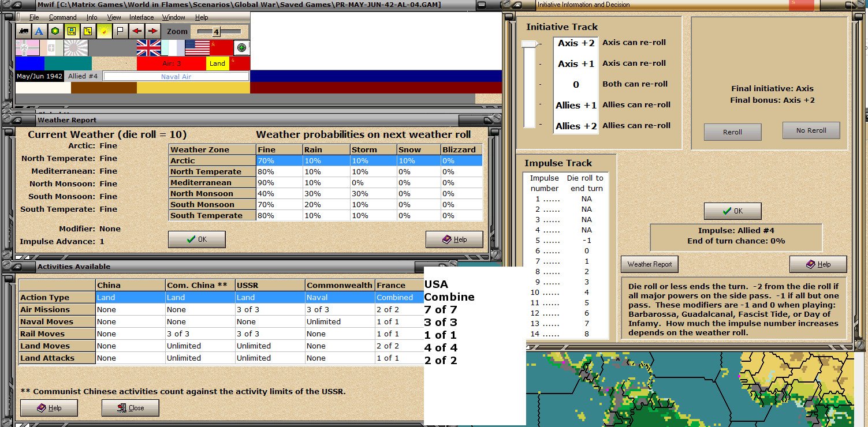868x427 pixels.
Task: Click the yellow unit counter toolbar icon
Action: pos(71,31)
